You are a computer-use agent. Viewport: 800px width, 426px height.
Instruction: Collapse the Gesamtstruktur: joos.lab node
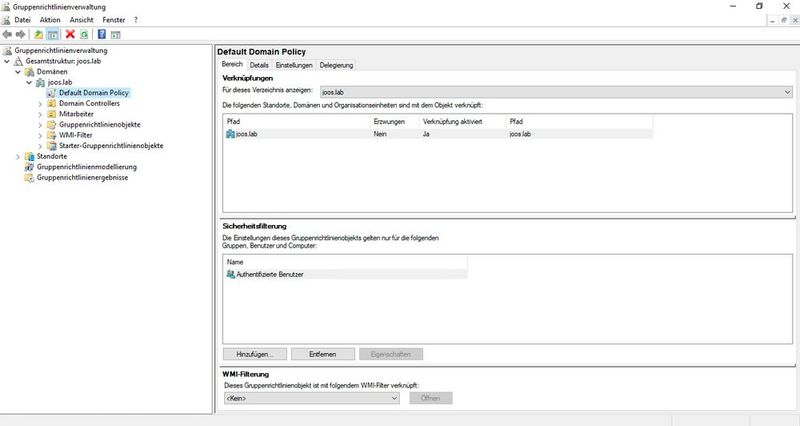[x=7, y=61]
